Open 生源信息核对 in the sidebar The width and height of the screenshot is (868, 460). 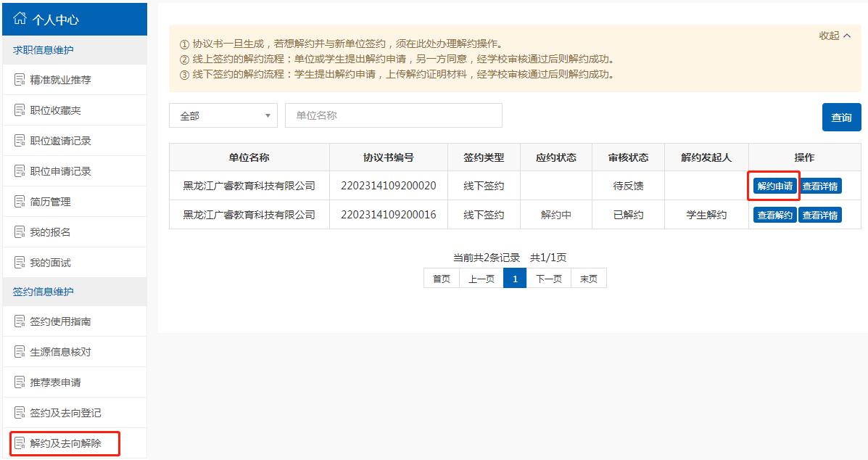coord(61,352)
